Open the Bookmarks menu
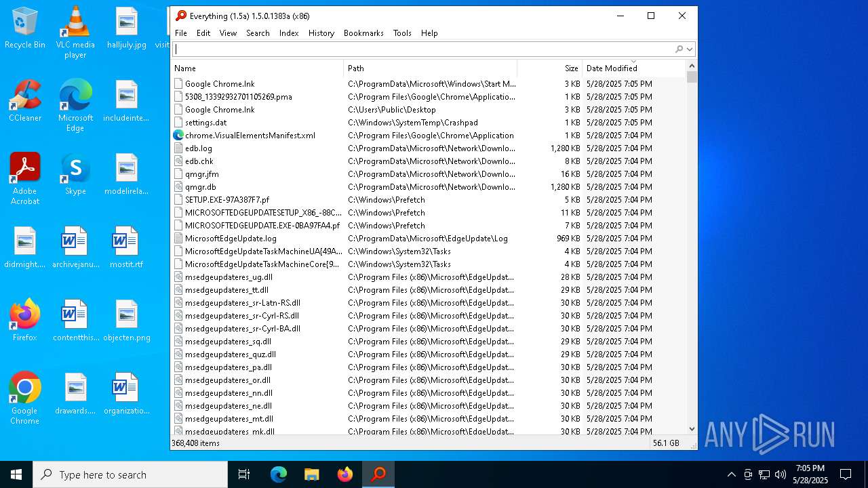This screenshot has width=868, height=488. point(363,33)
